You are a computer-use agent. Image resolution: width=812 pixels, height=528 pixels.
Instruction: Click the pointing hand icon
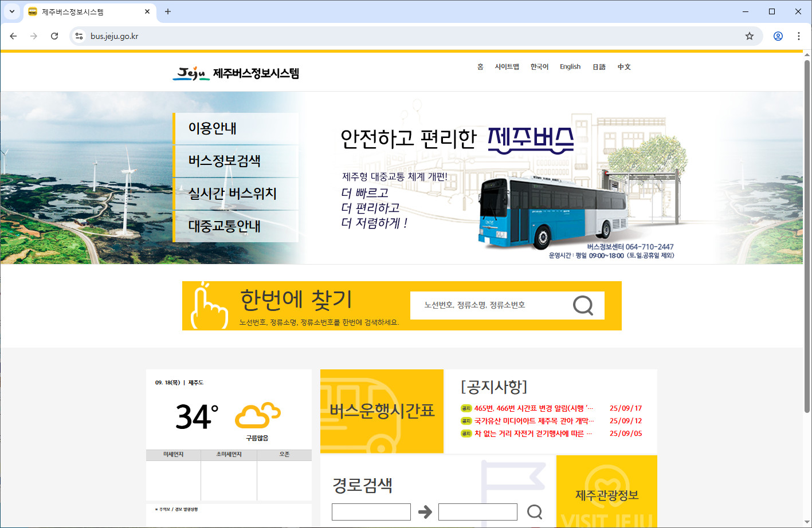209,305
